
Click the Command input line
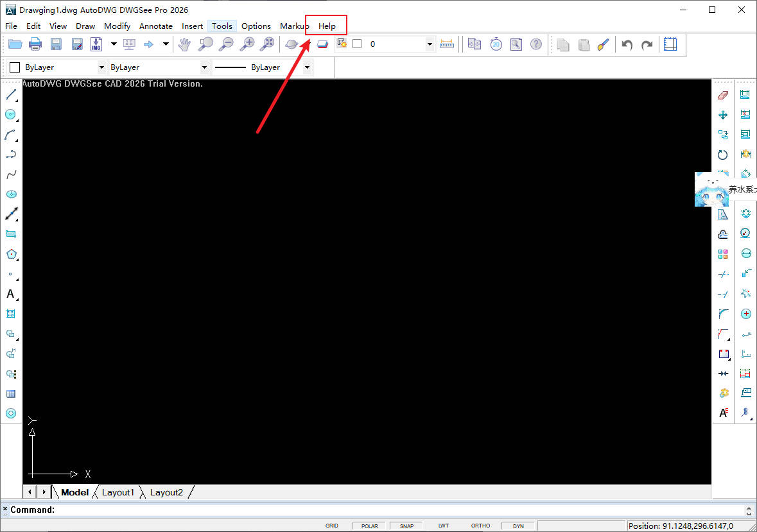pos(376,510)
